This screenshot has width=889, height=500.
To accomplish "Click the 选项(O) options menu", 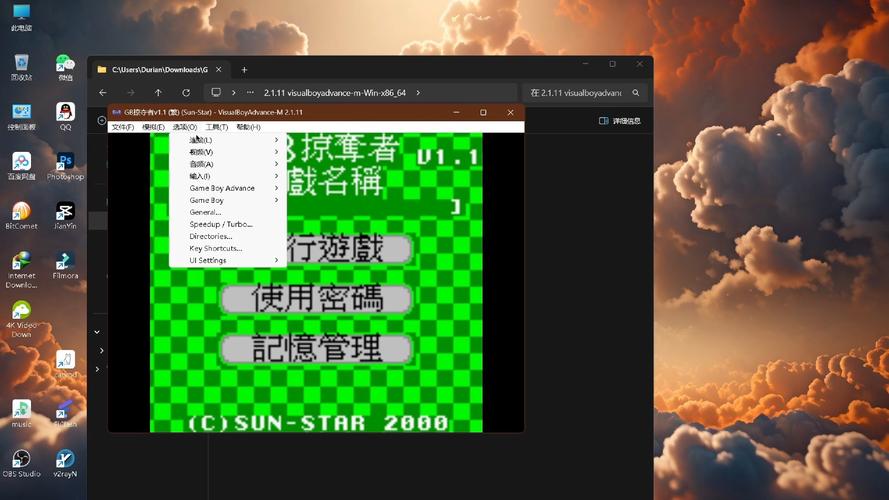I will [185, 127].
